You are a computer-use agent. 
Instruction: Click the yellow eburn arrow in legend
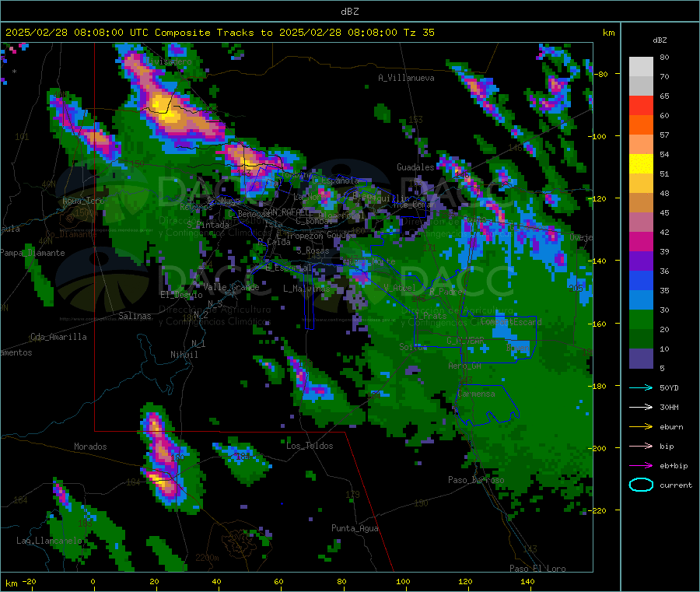tap(641, 427)
